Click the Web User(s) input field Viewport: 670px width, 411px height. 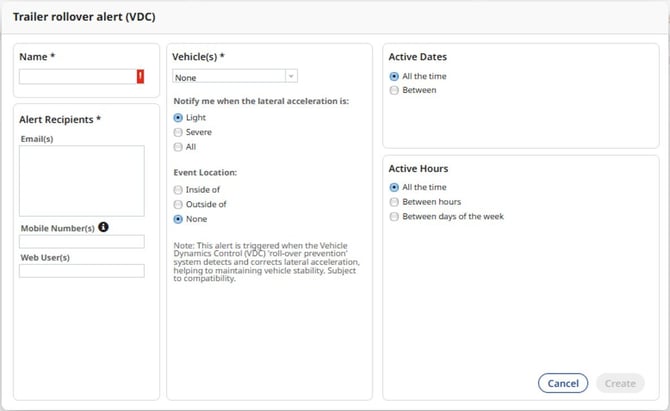(82, 271)
